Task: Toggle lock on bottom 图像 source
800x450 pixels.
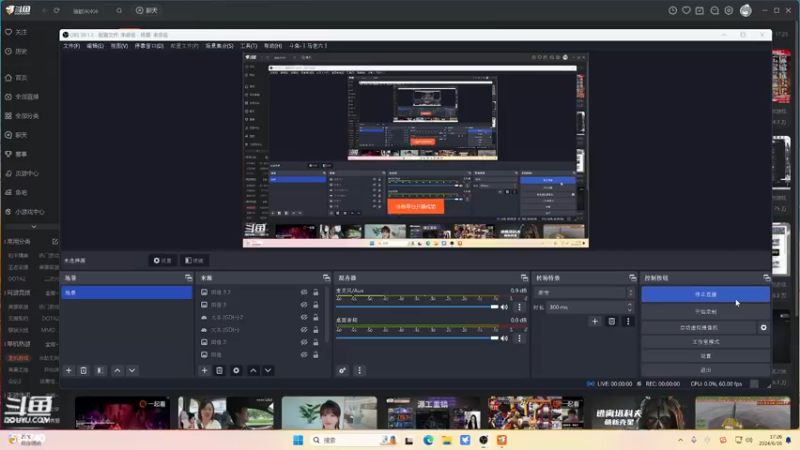Action: tap(316, 355)
